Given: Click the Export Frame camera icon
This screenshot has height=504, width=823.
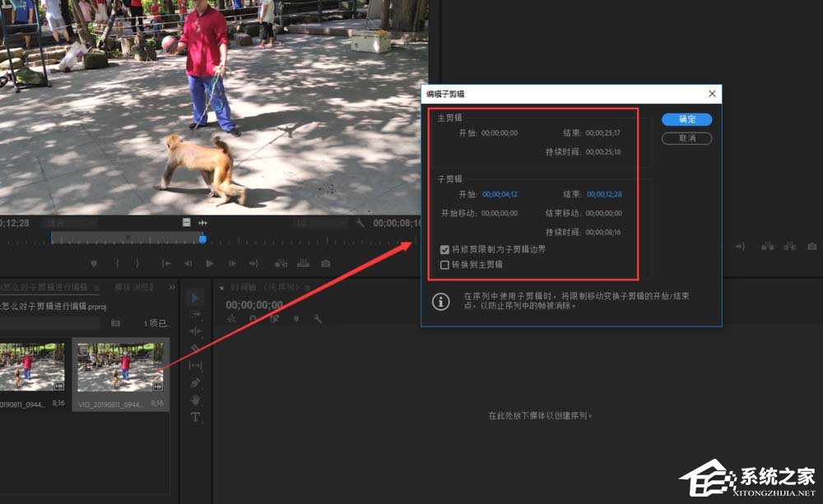Looking at the screenshot, I should 324,263.
